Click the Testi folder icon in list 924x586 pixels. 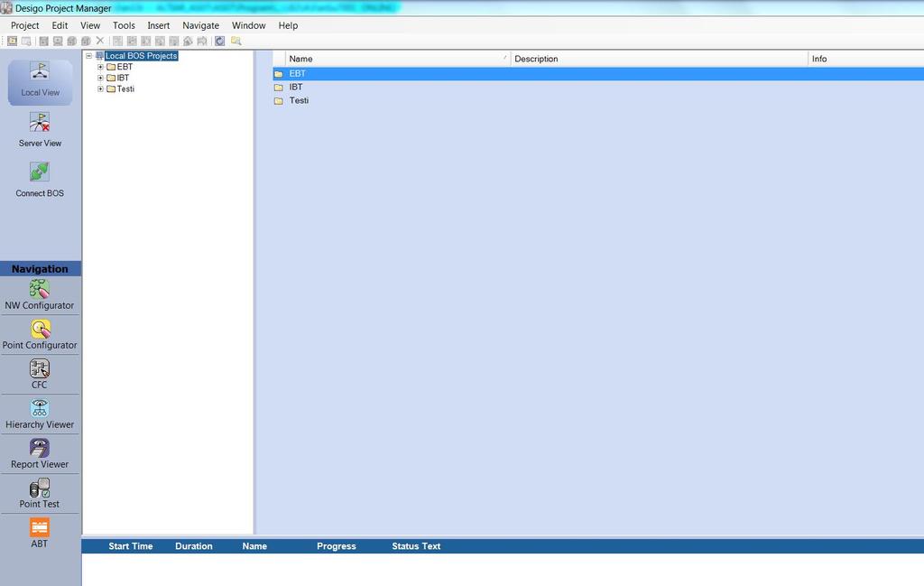pos(279,101)
